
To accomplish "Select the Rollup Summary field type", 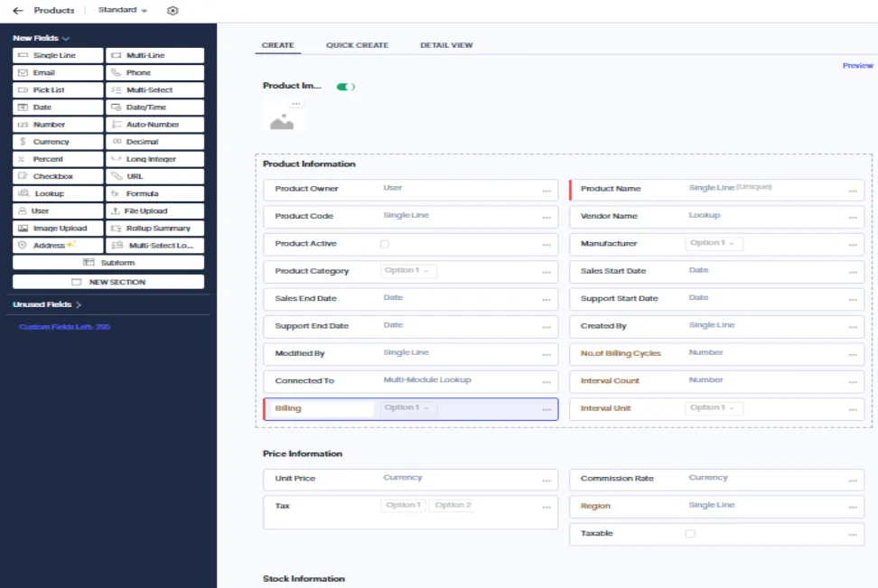I will pos(155,229).
